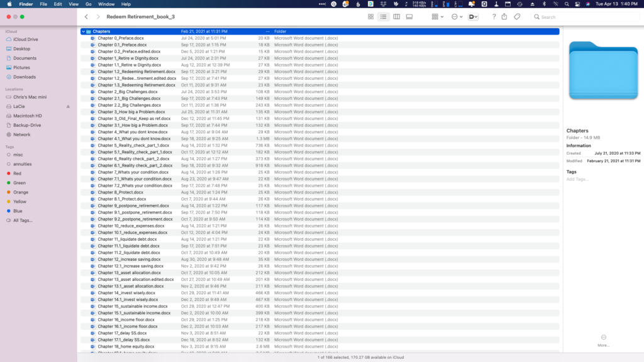Screen dimensions: 644x362
Task: Open Bluetooth menu bar icon
Action: tap(544, 4)
